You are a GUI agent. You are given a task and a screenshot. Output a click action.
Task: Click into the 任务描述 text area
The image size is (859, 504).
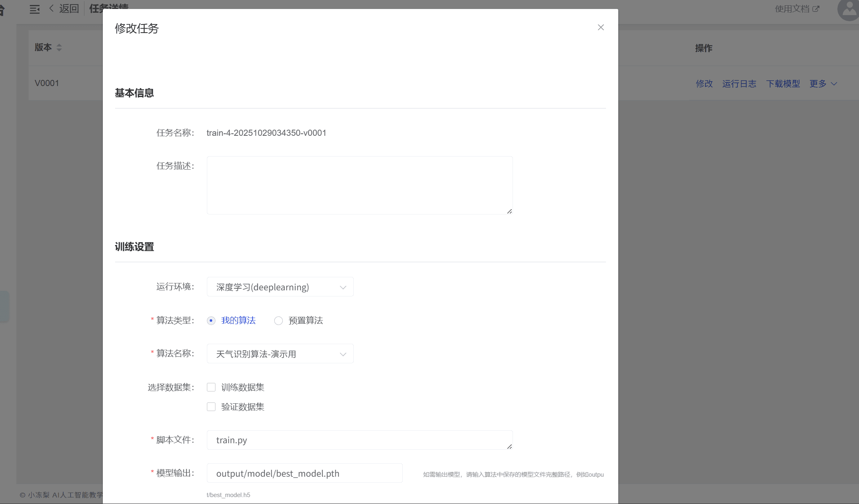click(359, 185)
